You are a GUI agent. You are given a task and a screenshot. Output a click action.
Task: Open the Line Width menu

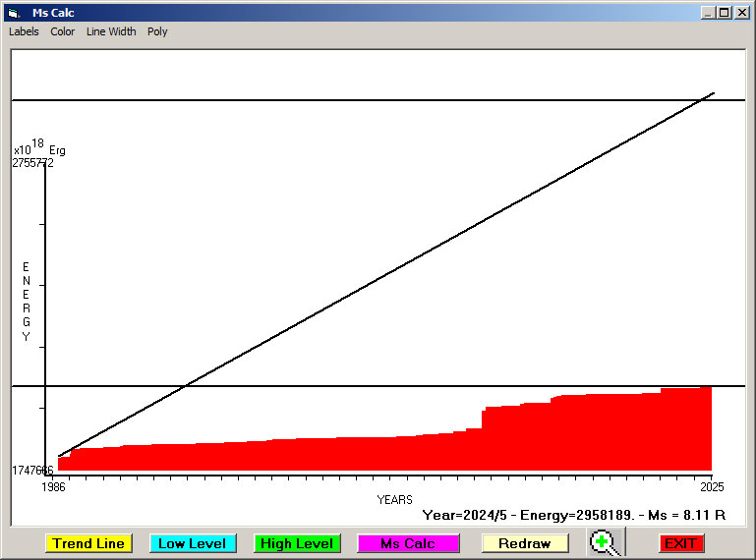(111, 31)
